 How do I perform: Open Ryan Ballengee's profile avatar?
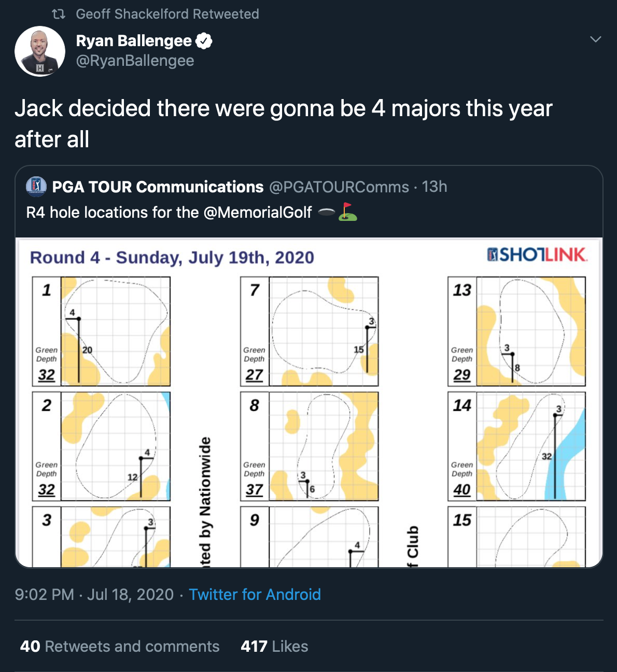pyautogui.click(x=40, y=51)
